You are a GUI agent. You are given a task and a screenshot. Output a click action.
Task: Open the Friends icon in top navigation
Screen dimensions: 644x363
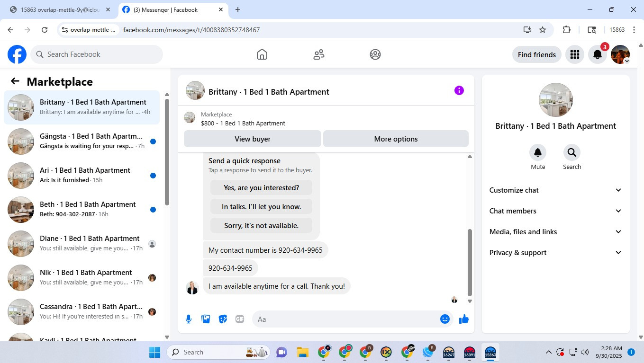pyautogui.click(x=319, y=54)
